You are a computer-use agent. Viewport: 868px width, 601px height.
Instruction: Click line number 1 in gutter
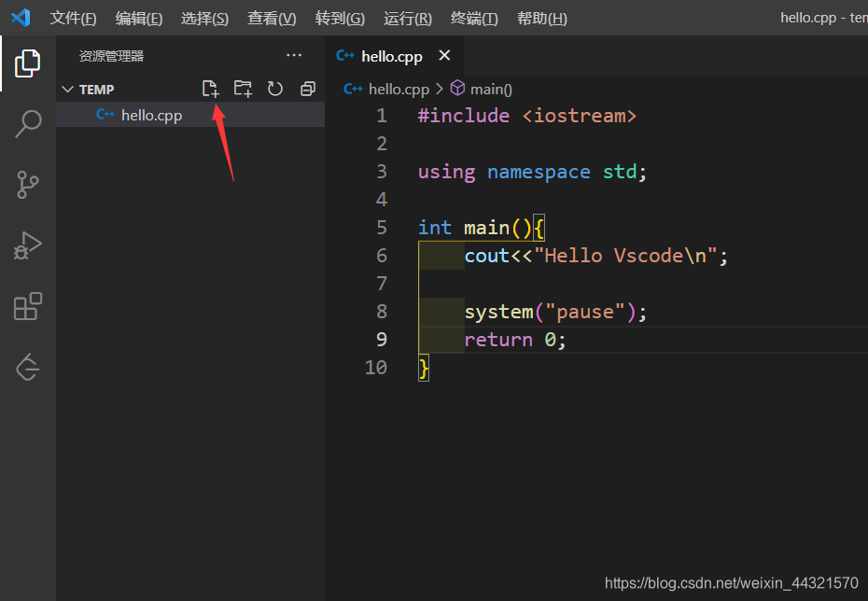(x=382, y=116)
